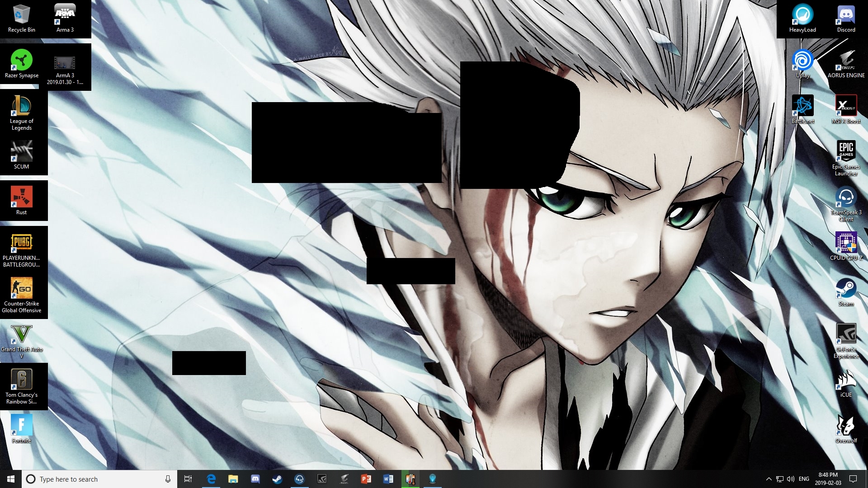Open the PUBG desktop shortcut
This screenshot has width=868, height=488.
tap(21, 246)
